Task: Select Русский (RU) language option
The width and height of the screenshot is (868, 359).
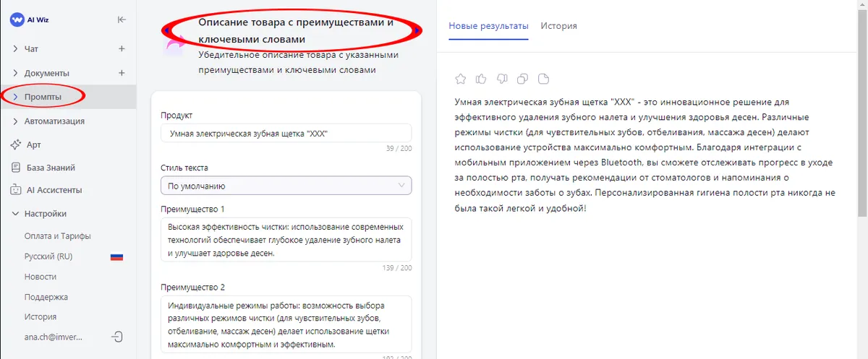Action: [48, 256]
